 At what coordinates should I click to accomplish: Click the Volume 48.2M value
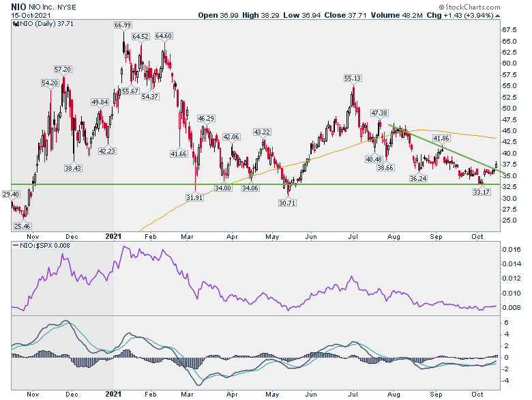pos(397,15)
